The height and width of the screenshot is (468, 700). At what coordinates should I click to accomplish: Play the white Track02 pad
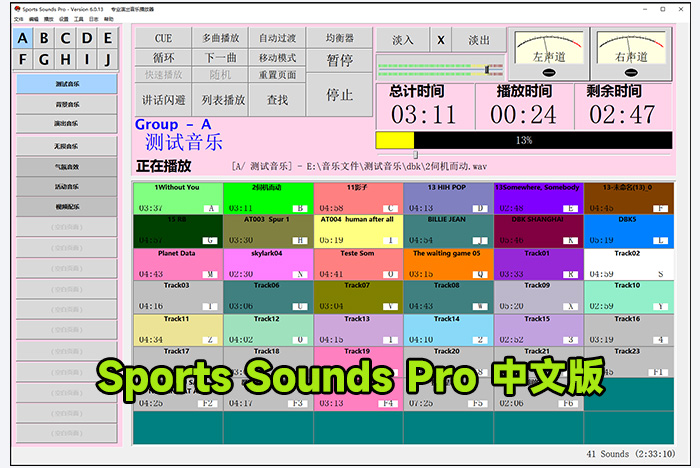point(629,264)
